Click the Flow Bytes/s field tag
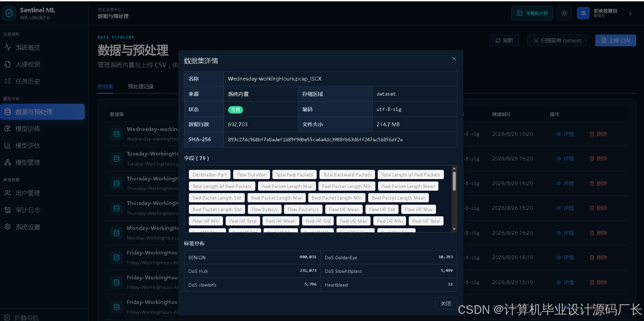This screenshot has height=321, width=644. (x=265, y=209)
